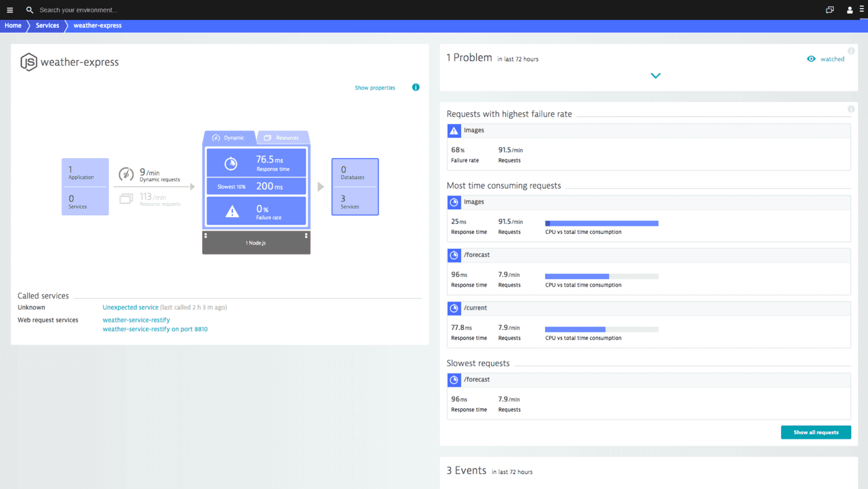Click the clock icon next to /current
The image size is (868, 489).
[453, 308]
